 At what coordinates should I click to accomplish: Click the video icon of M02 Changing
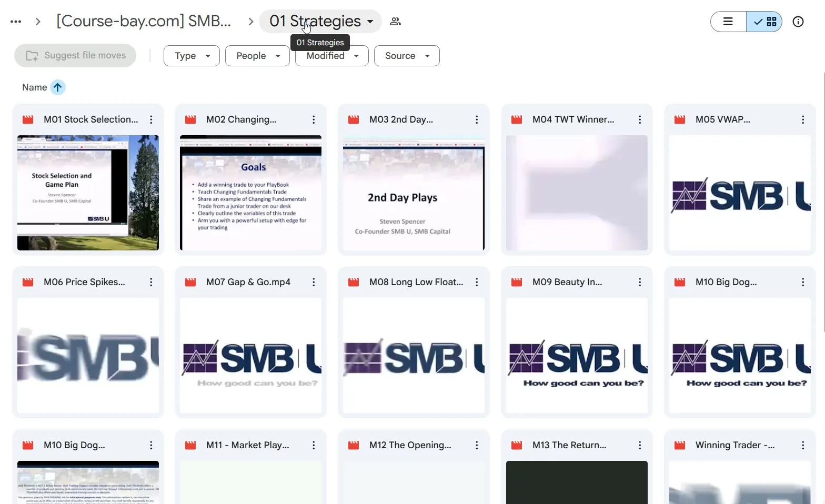click(x=190, y=120)
